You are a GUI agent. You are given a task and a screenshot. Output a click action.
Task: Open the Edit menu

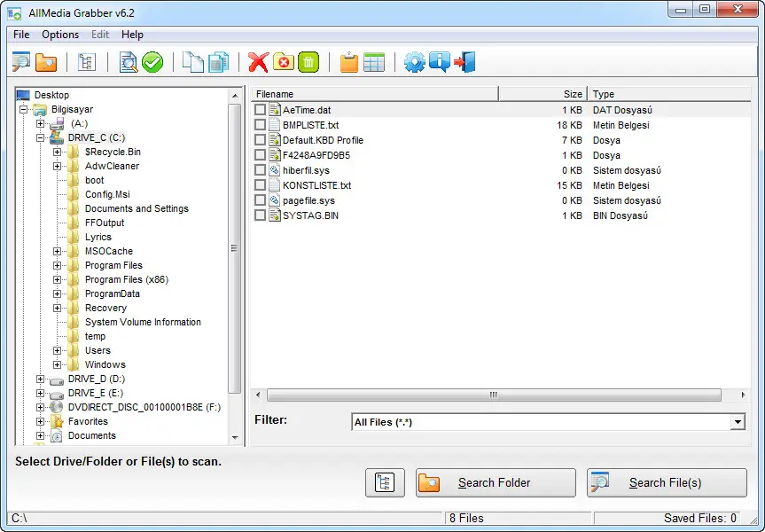[100, 35]
